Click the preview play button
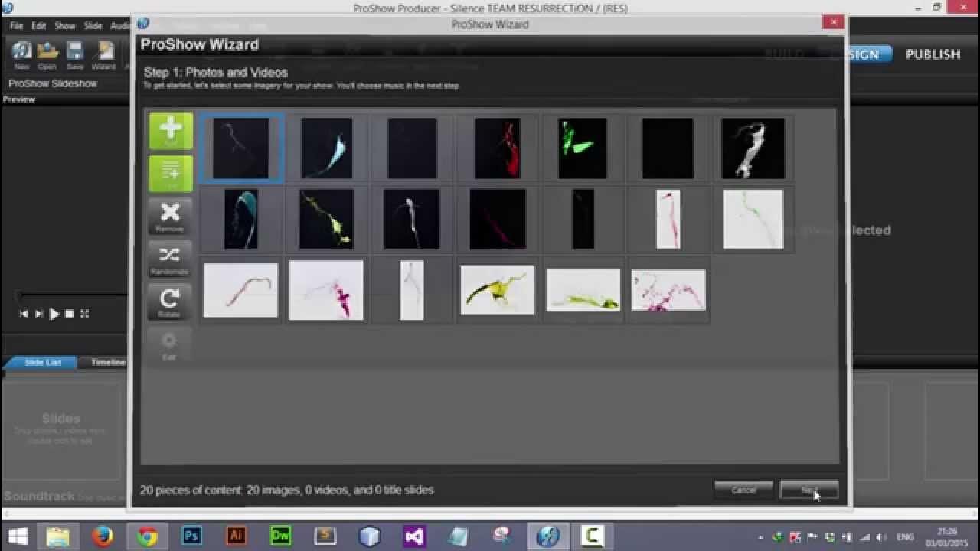Screen dimensions: 980x551 [54, 314]
